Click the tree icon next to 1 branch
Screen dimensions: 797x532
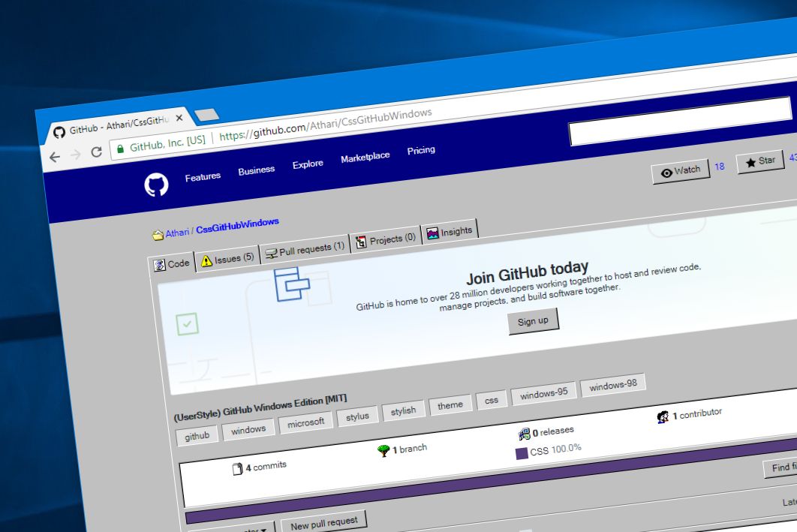click(x=383, y=450)
